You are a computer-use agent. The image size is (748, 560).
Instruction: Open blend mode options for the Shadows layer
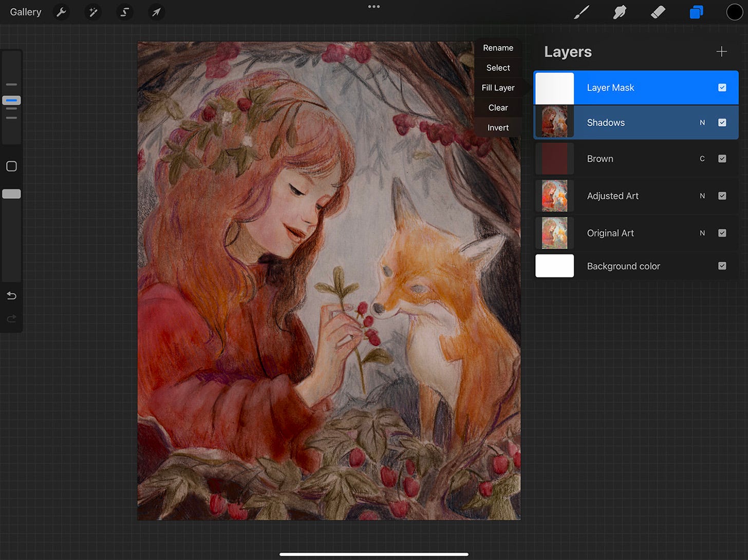[702, 122]
